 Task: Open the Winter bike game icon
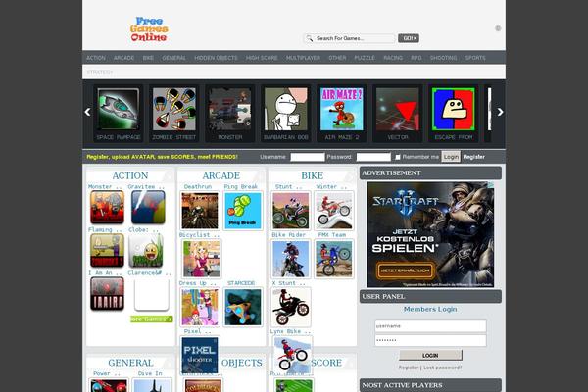point(334,211)
